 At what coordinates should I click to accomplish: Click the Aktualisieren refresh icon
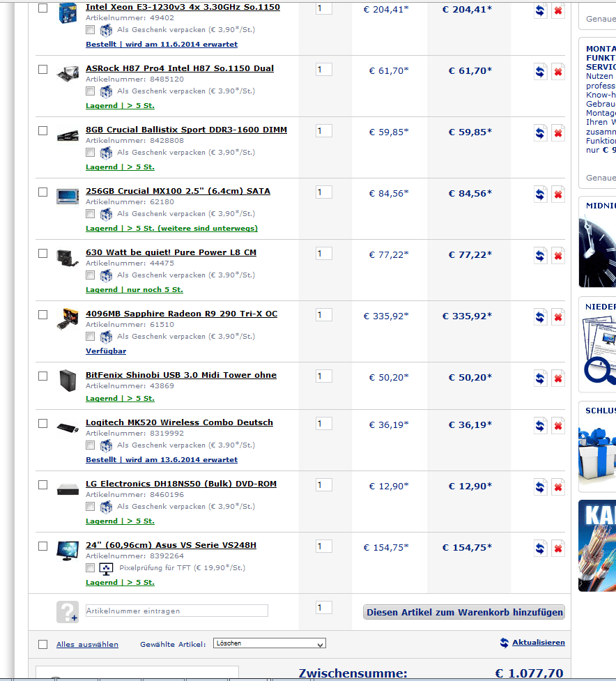(504, 643)
